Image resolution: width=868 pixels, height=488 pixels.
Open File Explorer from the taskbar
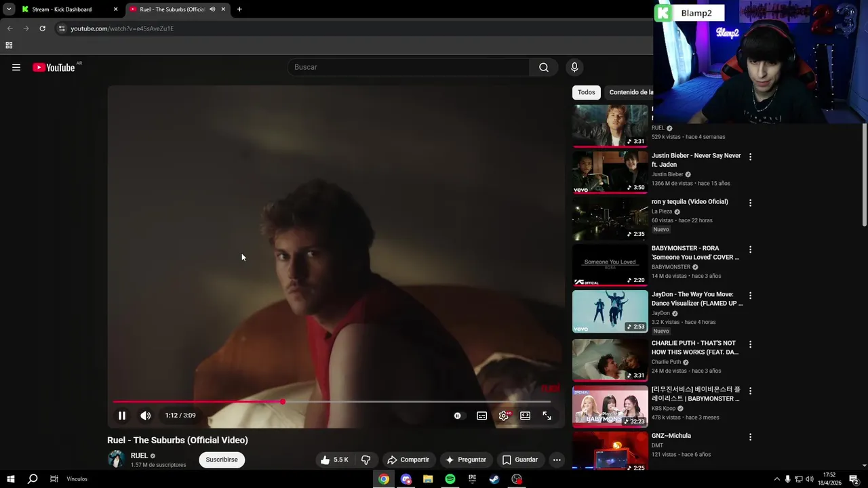point(428,479)
